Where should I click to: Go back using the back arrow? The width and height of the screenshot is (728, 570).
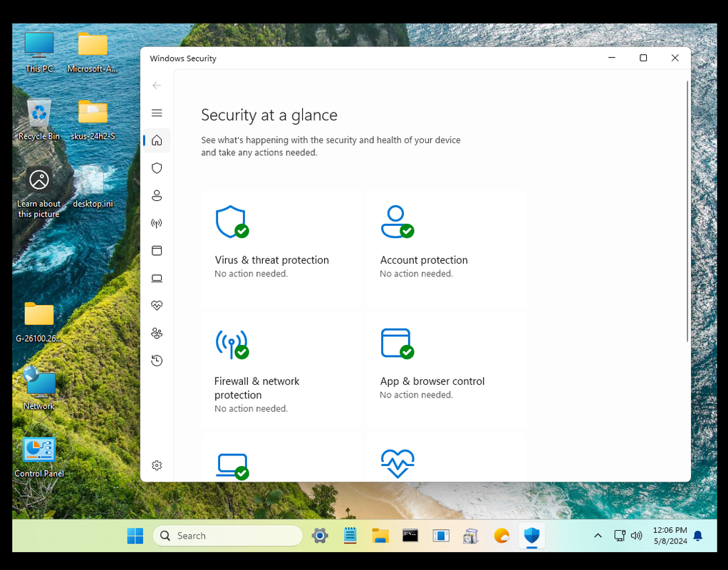pyautogui.click(x=157, y=85)
